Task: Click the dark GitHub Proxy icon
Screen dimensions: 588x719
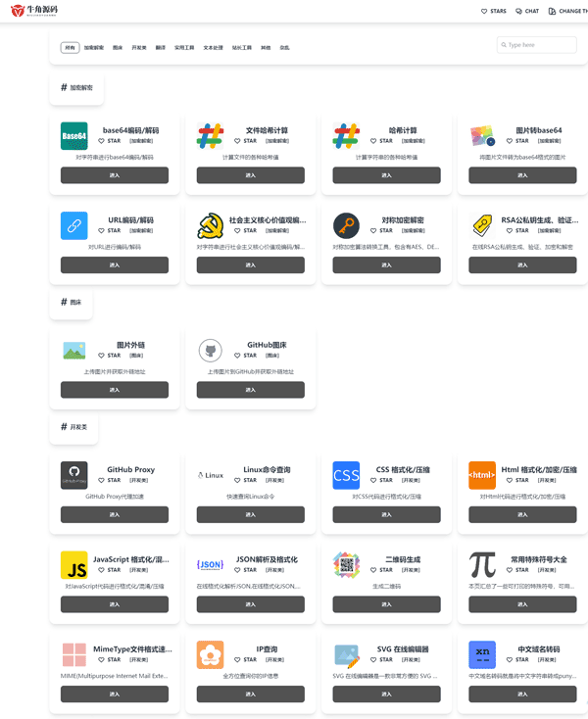Action: tap(73, 475)
